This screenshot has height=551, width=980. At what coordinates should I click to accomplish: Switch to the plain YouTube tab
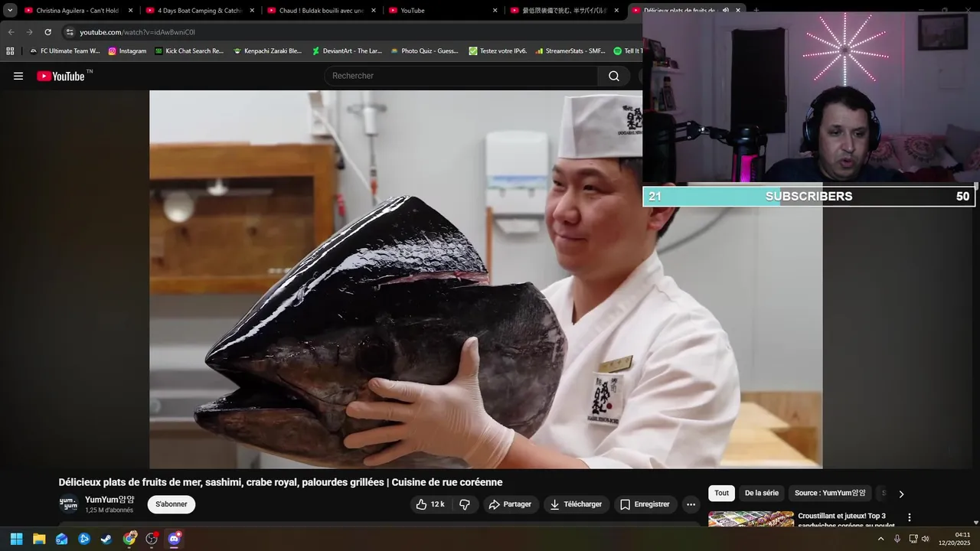coord(443,11)
